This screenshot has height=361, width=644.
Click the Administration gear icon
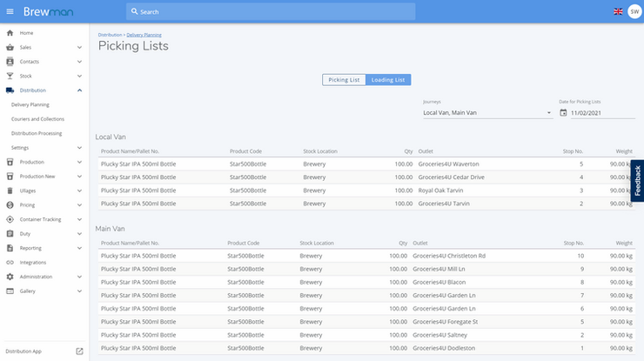(10, 277)
